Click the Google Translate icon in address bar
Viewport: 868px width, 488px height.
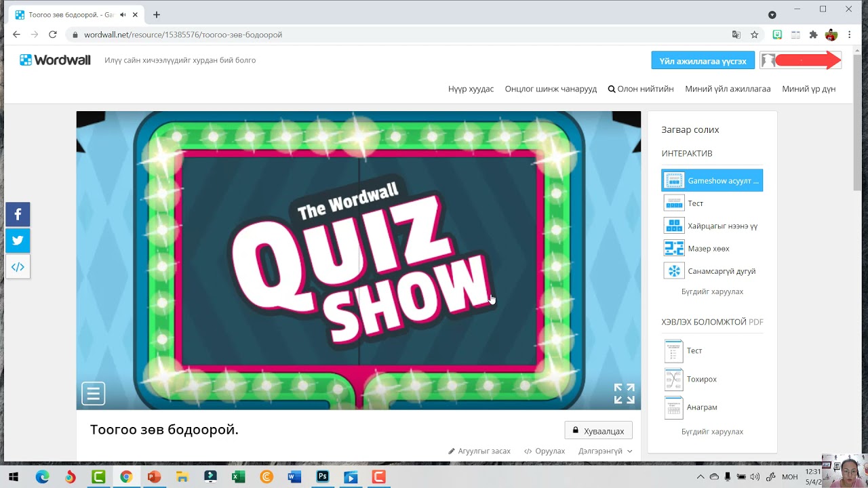(736, 35)
